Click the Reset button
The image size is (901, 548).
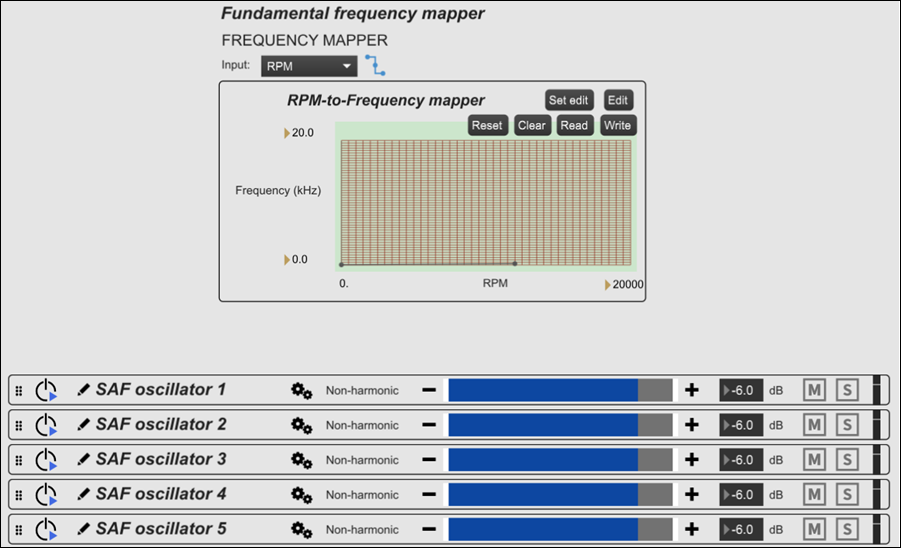487,125
